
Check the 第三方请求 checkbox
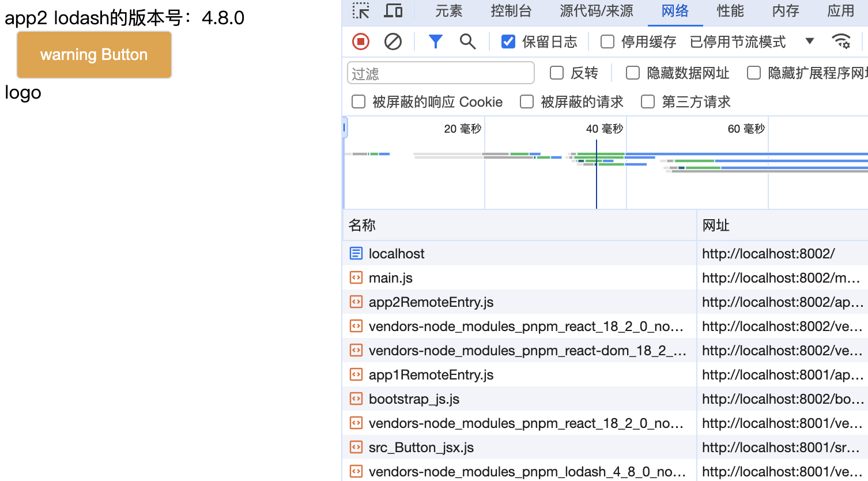648,102
